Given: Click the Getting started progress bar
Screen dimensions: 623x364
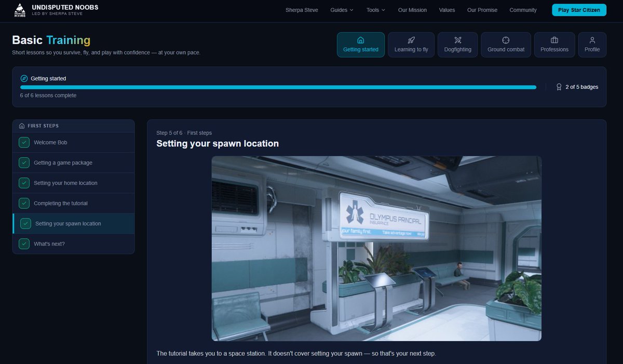Looking at the screenshot, I should [x=278, y=87].
